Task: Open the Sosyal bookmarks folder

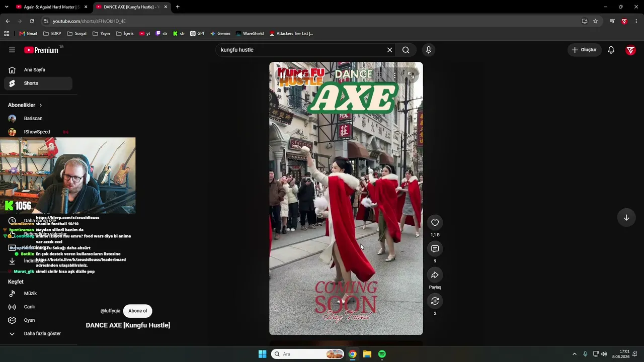Action: tap(76, 34)
